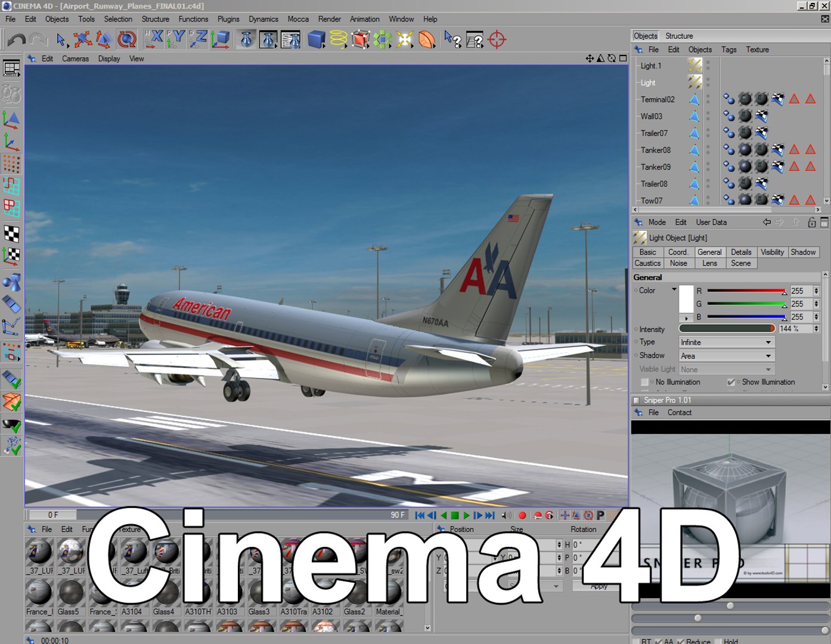
Task: Click the Undo arrow in the toolbar
Action: click(16, 40)
